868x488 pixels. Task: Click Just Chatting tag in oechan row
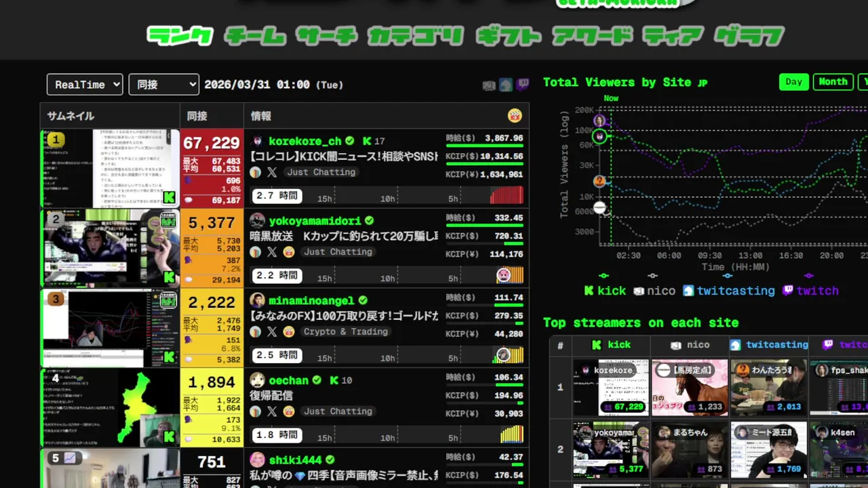[x=338, y=411]
